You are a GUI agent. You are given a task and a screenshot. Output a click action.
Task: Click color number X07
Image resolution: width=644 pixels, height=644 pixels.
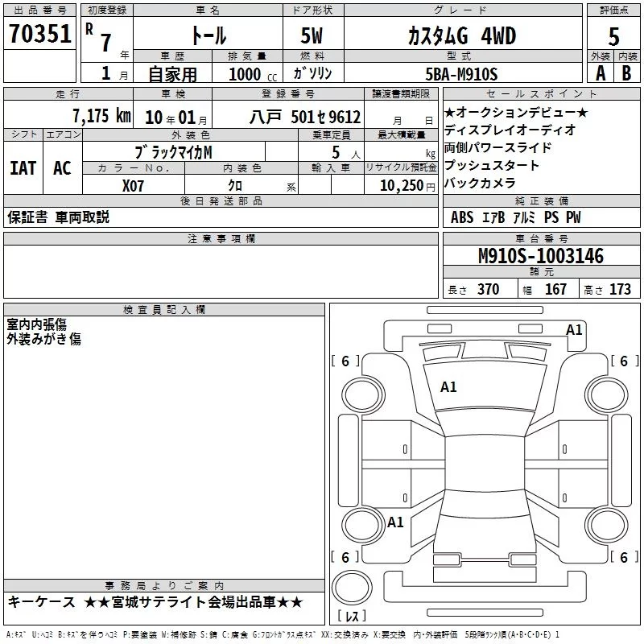(x=133, y=186)
